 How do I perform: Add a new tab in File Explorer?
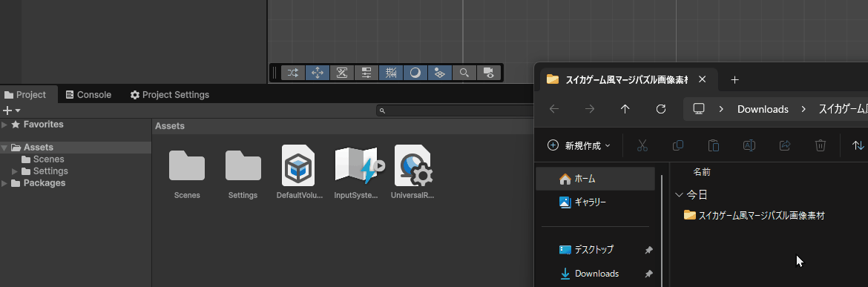734,79
